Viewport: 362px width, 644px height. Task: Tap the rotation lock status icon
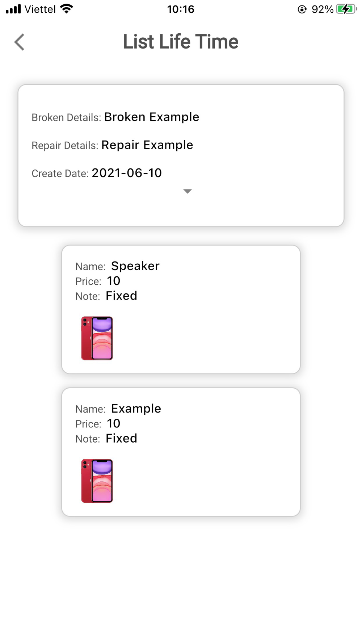point(302,9)
